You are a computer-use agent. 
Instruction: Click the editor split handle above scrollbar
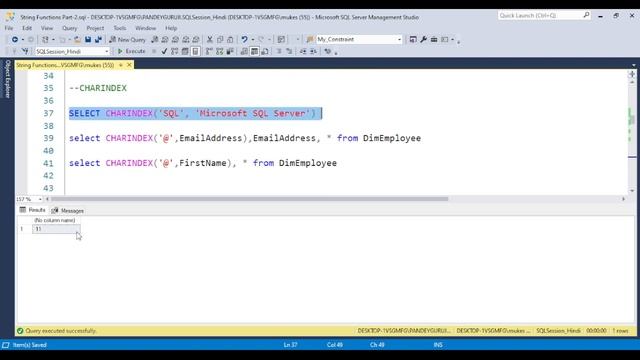(x=632, y=74)
